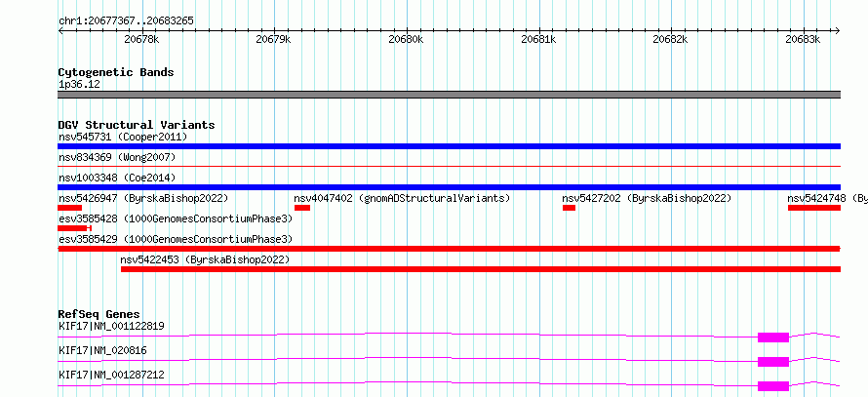Screen dimensions: 868x397
Task: Click the Cytogenetic Bands track title
Action: click(x=116, y=72)
